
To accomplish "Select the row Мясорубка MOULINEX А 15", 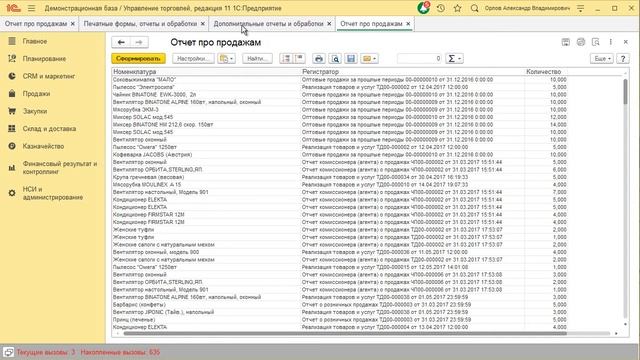I will tap(340, 184).
